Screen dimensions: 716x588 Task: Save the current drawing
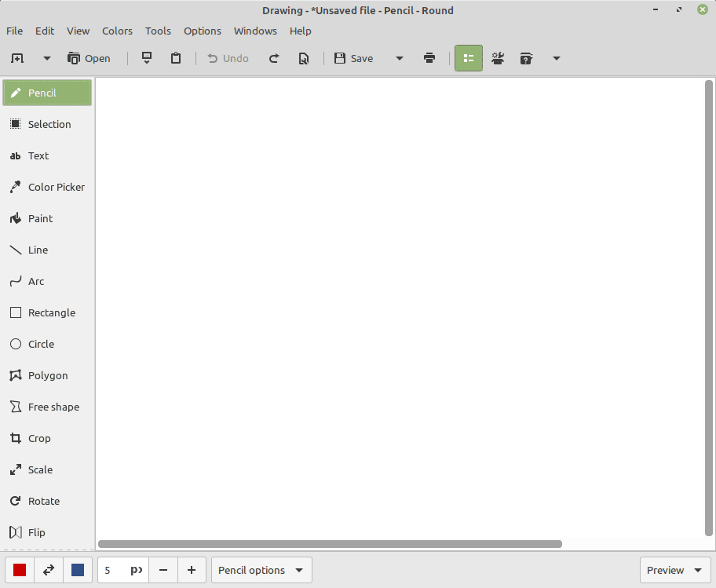tap(353, 57)
